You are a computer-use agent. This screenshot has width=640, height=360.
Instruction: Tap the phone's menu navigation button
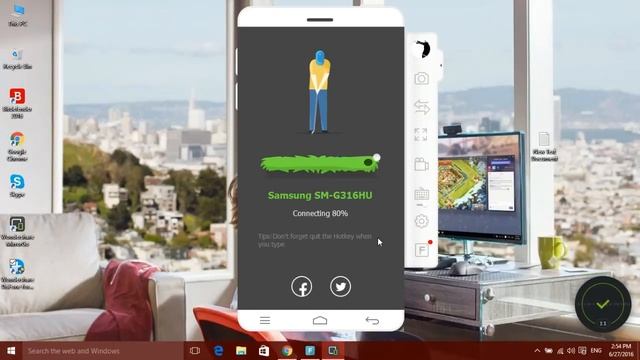click(x=265, y=320)
